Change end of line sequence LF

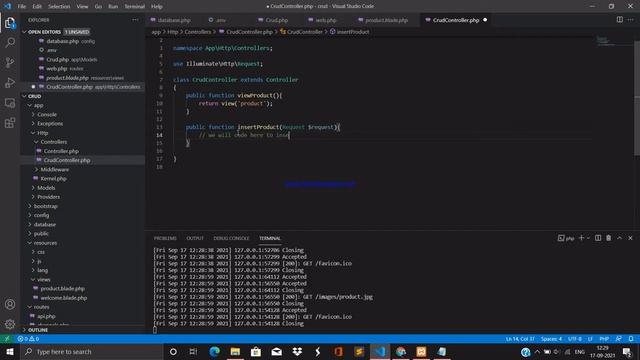(590, 339)
